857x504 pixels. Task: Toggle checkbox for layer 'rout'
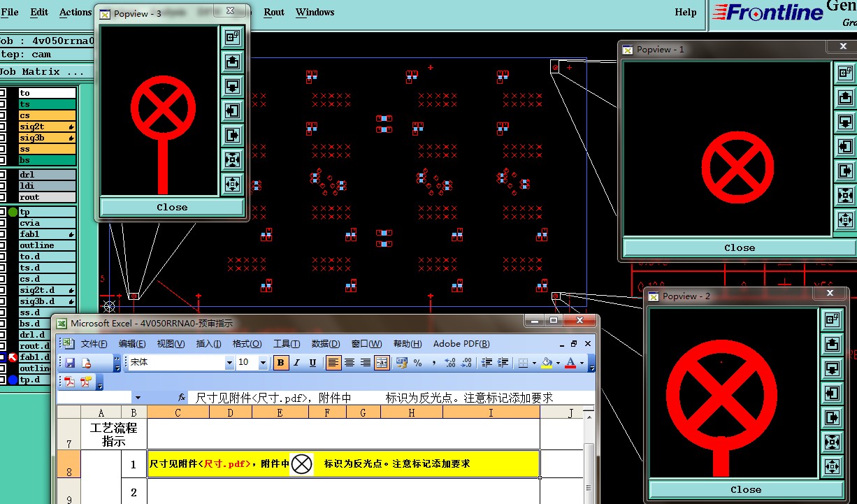pos(3,197)
